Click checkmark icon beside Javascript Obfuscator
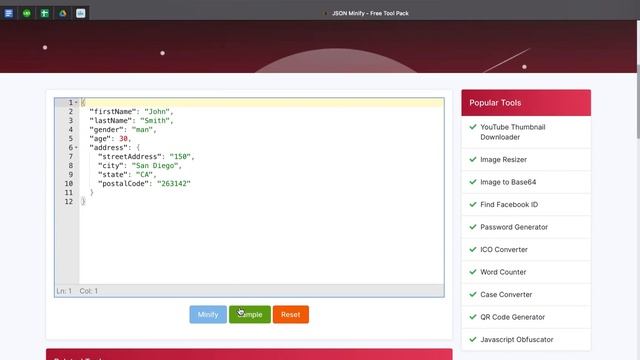 pyautogui.click(x=473, y=339)
